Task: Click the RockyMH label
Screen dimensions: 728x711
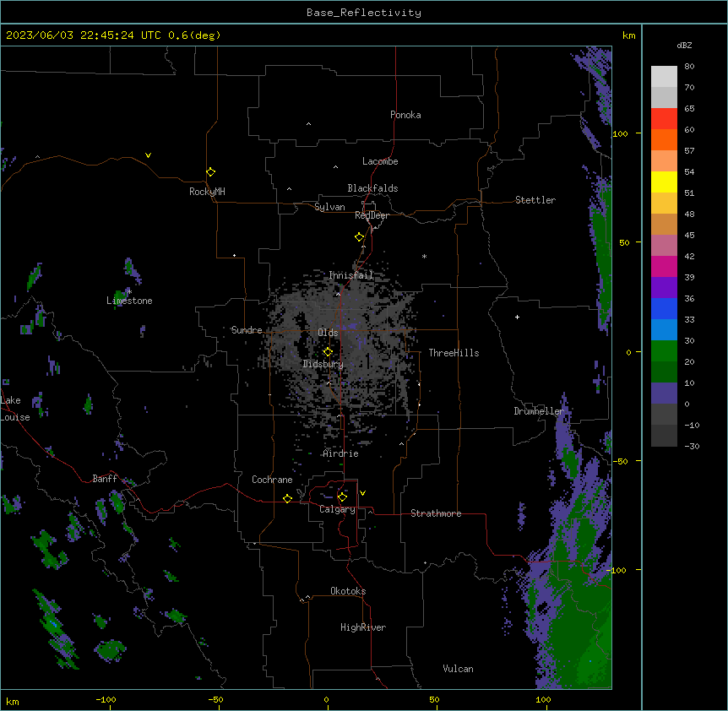Action: click(x=207, y=192)
